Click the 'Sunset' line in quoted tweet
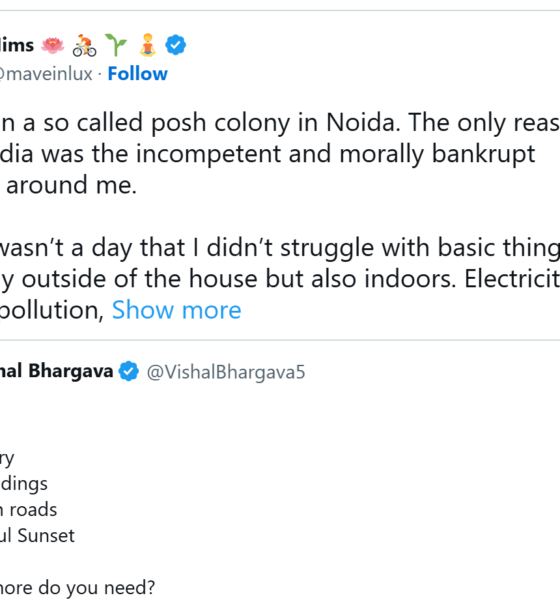The width and height of the screenshot is (560, 600). [38, 535]
